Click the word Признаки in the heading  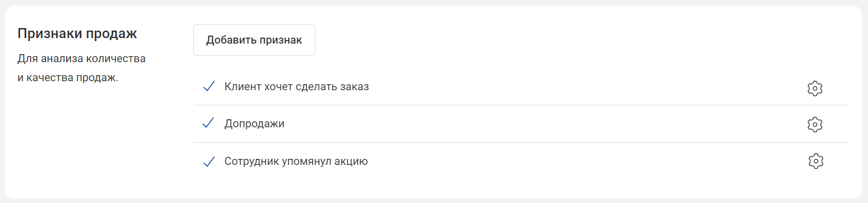click(x=50, y=34)
